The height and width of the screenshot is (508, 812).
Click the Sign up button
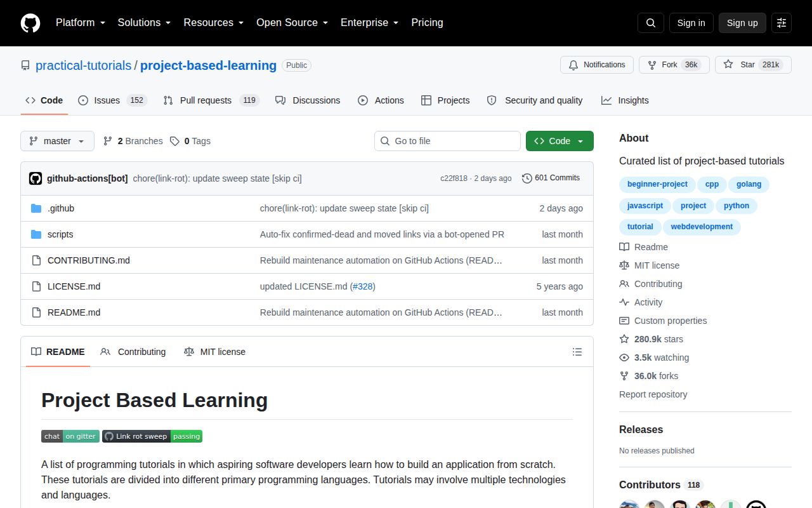click(x=742, y=23)
